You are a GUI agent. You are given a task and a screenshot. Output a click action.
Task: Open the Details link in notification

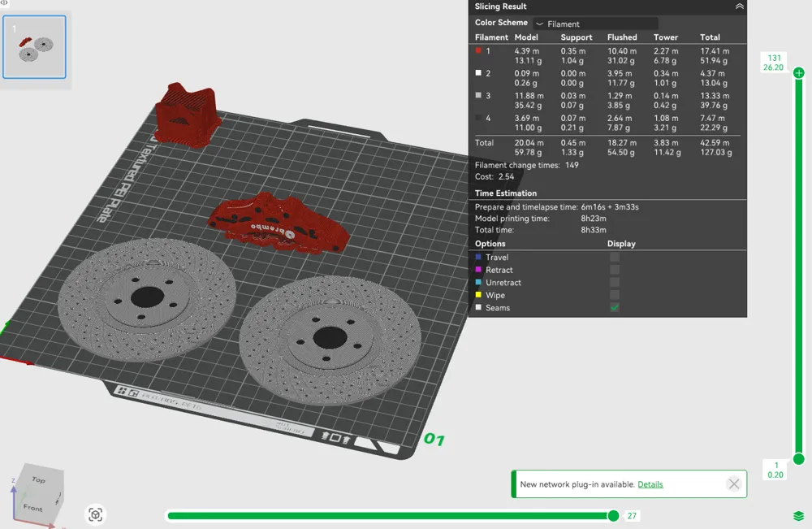click(x=650, y=484)
